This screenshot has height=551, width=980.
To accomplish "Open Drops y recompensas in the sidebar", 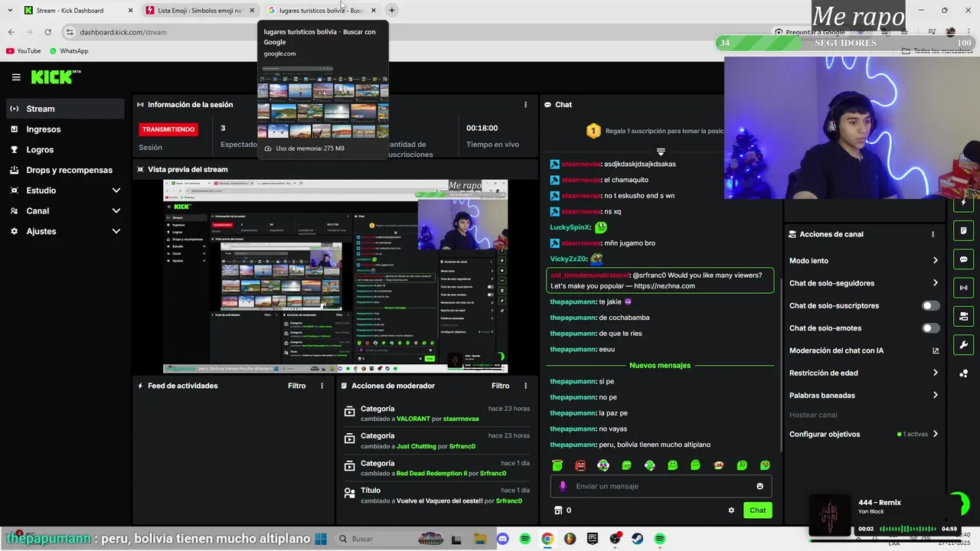I will coord(64,170).
